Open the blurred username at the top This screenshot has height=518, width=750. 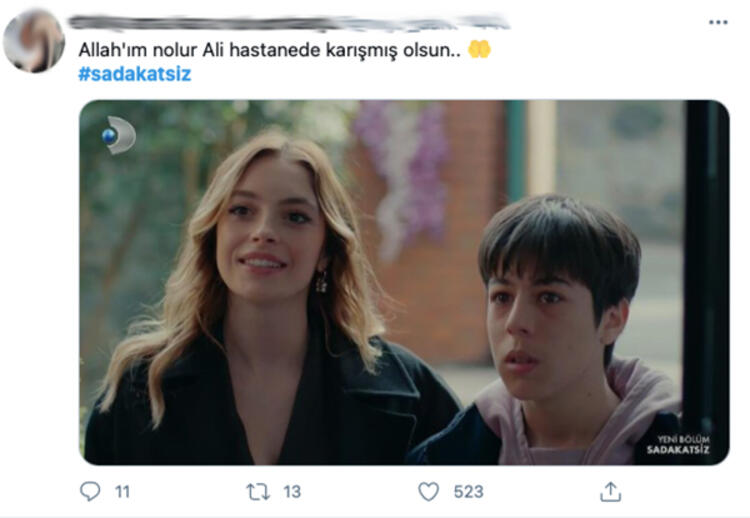pyautogui.click(x=288, y=22)
